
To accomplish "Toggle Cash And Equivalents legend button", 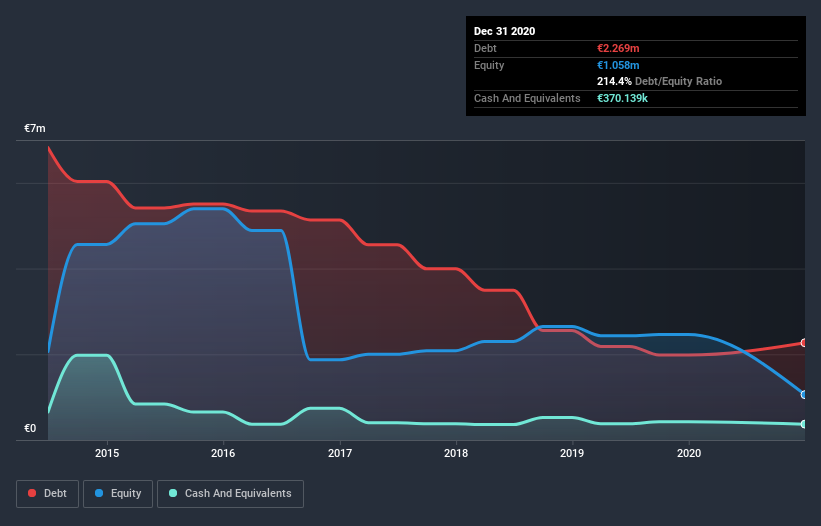I will tap(230, 494).
